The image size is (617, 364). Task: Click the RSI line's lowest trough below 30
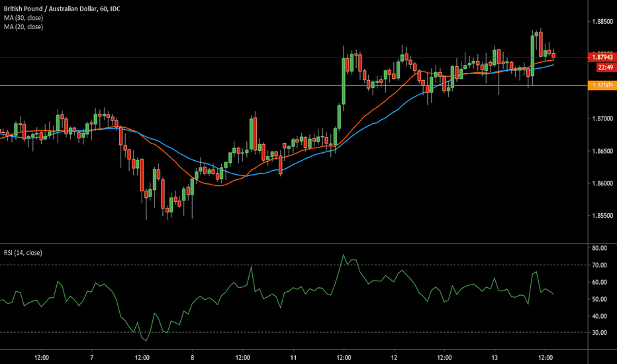click(146, 340)
